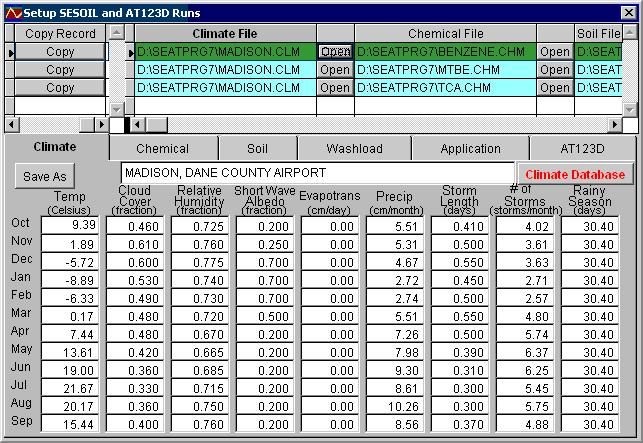Click September temperature field 15.44

pyautogui.click(x=70, y=424)
